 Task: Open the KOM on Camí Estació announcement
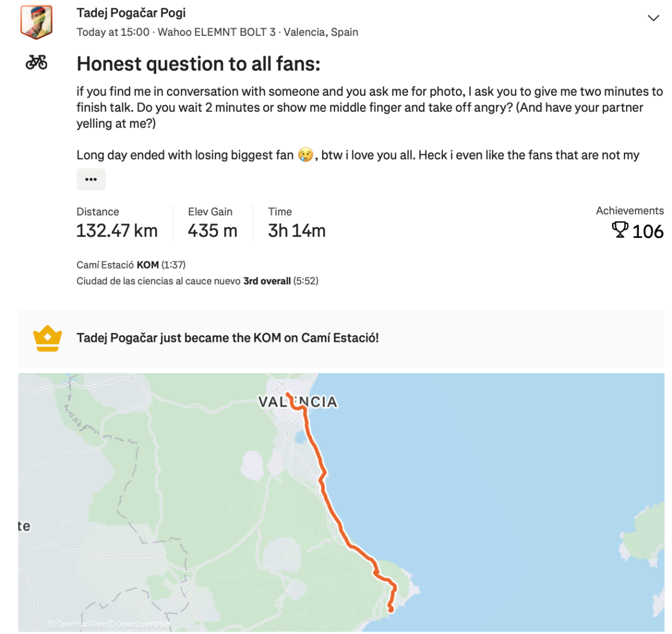coord(227,338)
